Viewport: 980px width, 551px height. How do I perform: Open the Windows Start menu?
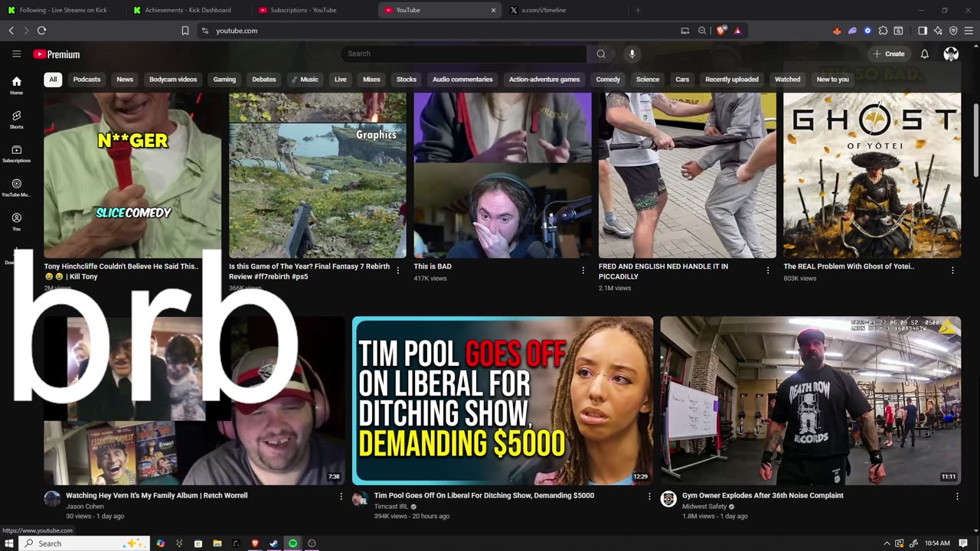[x=8, y=543]
